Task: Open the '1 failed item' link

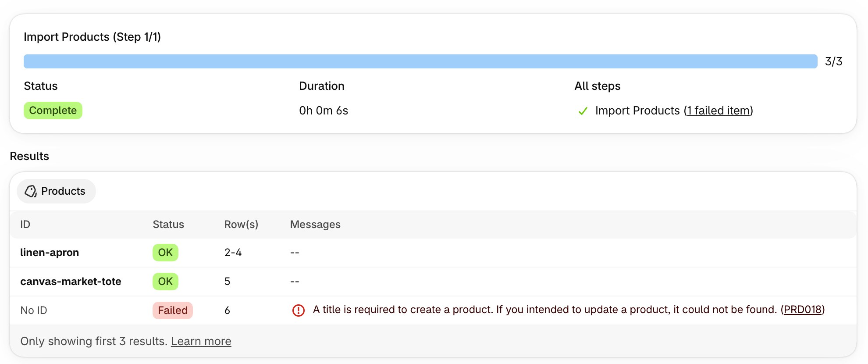Action: click(718, 111)
